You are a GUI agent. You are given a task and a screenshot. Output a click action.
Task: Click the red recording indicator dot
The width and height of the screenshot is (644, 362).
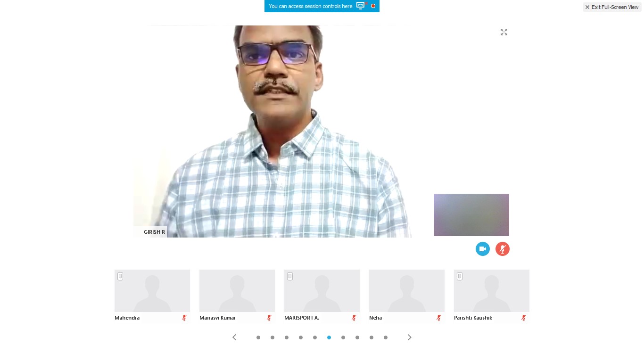pyautogui.click(x=373, y=6)
